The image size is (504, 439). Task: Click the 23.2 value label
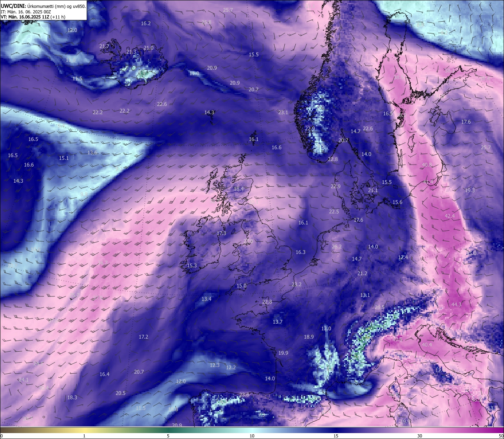tap(296, 285)
